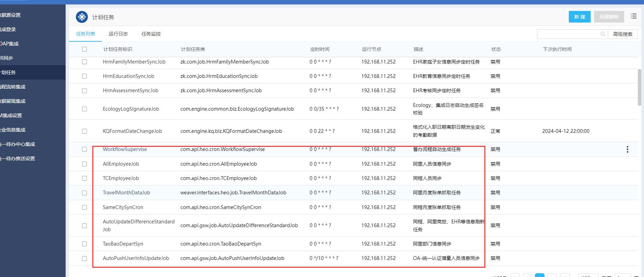Screen dimensions: 644x277
Task: Switch to the 任务列表 tab
Action: [85, 34]
